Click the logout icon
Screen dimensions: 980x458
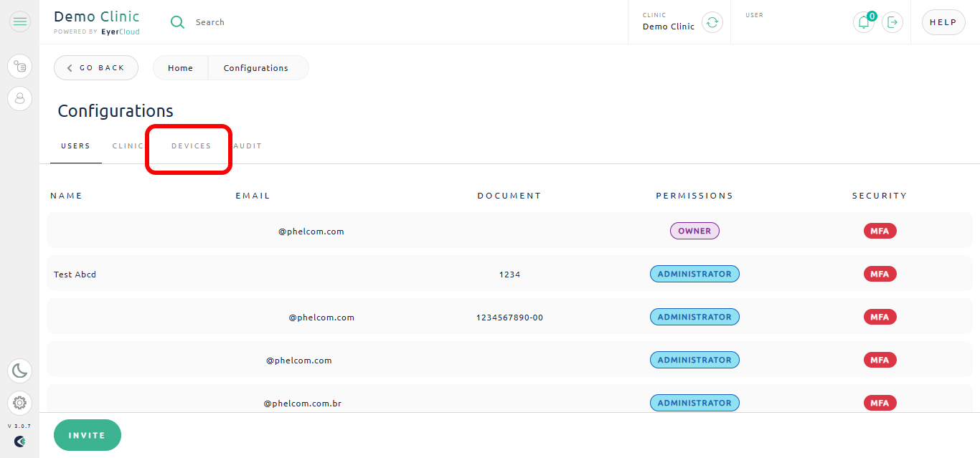pyautogui.click(x=892, y=22)
